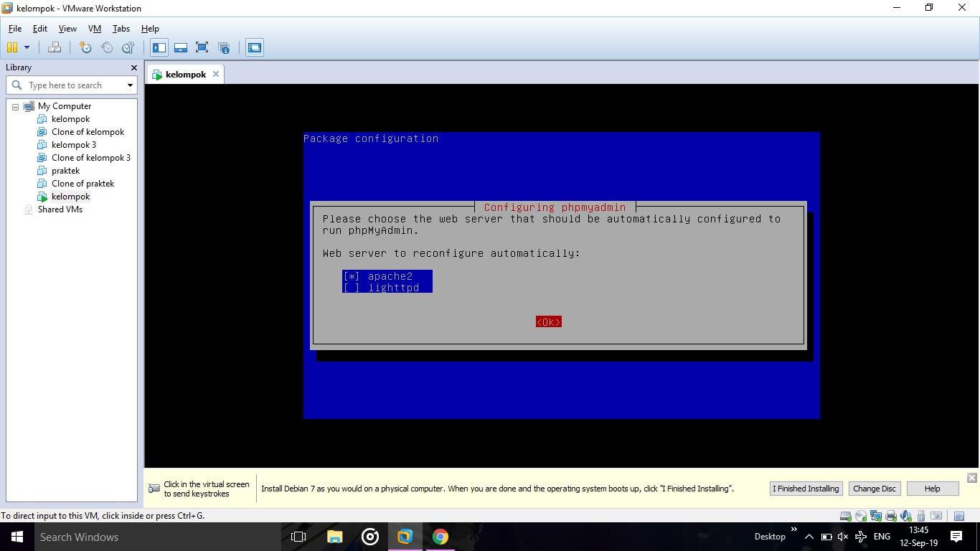Switch the ENG input language
Viewport: 980px width, 551px height.
[x=882, y=537]
